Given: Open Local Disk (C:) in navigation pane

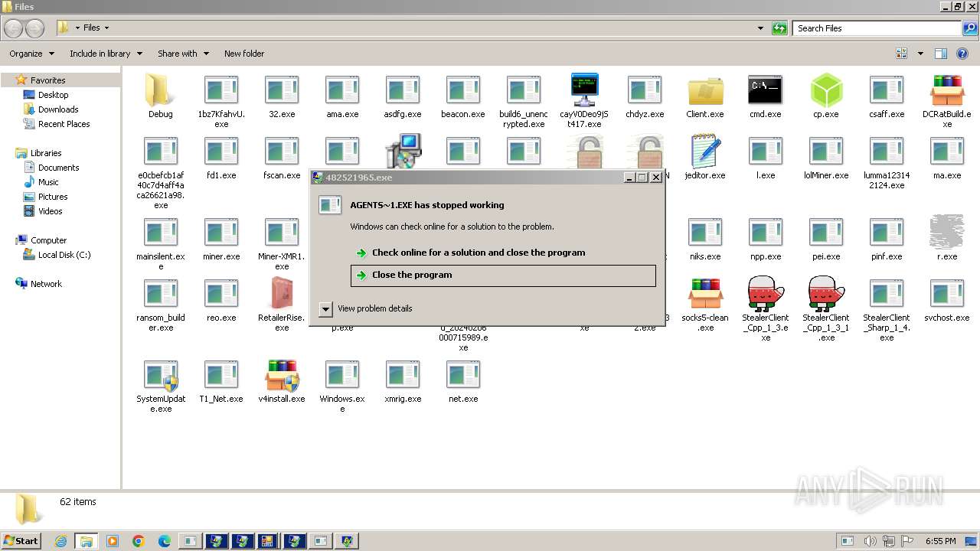Looking at the screenshot, I should coord(64,255).
